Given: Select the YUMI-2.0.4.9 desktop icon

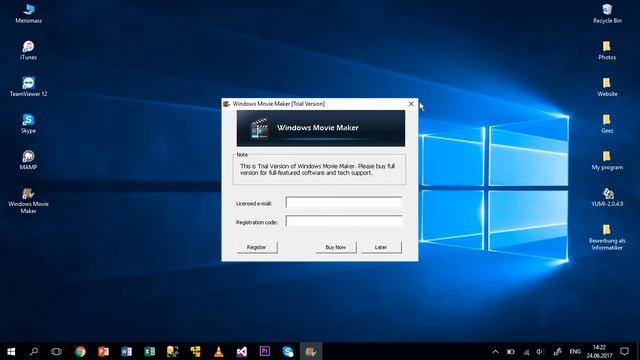Looking at the screenshot, I should (x=607, y=197).
